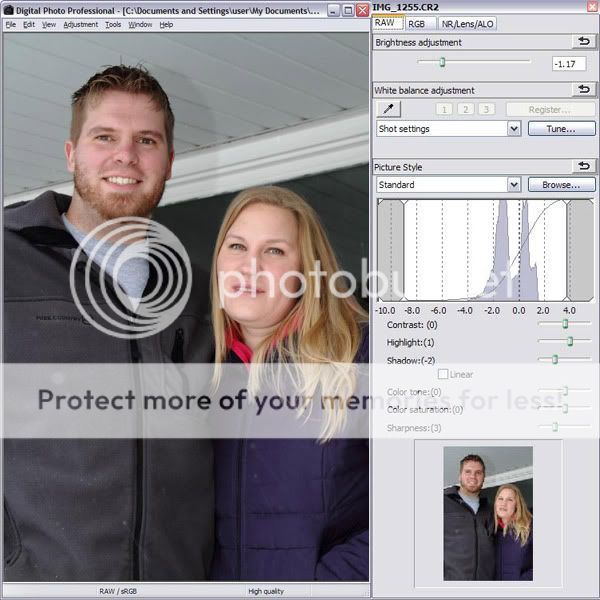This screenshot has width=600, height=600.
Task: Open the Adjustment menu
Action: (80, 24)
